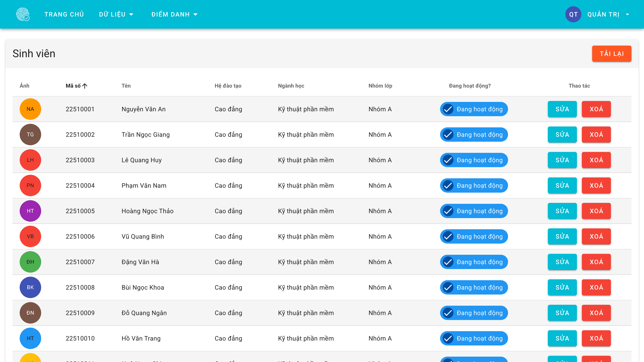Toggle Đang hoạt động chip for Vũ Quang Bình
This screenshot has height=362, width=644.
click(x=474, y=236)
